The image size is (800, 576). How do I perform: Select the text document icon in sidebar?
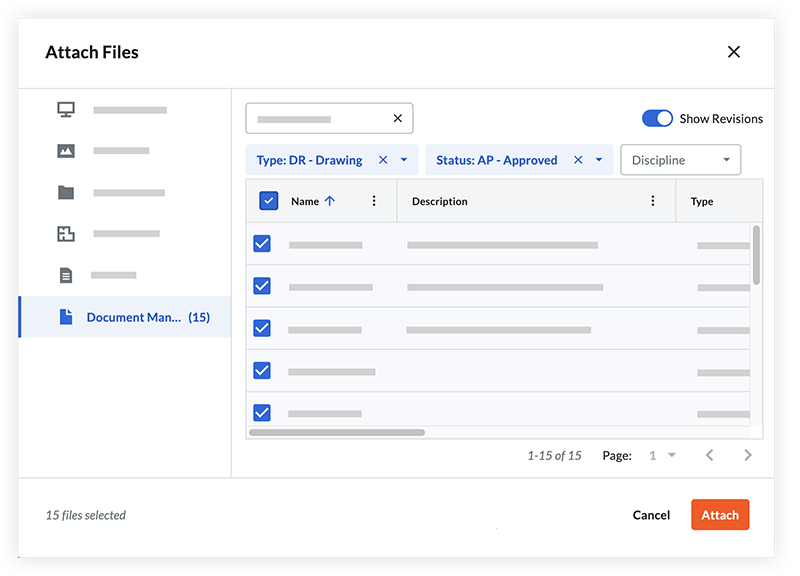click(66, 275)
